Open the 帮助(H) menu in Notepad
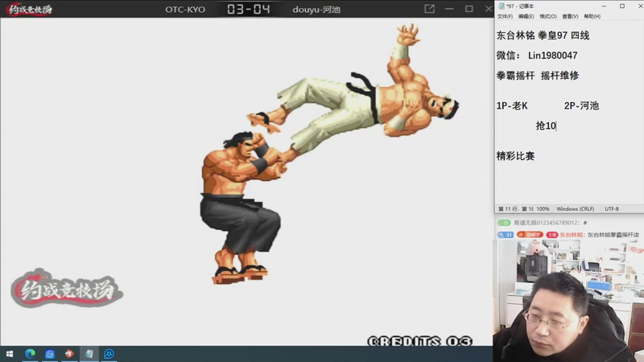The height and width of the screenshot is (362, 644). [592, 16]
